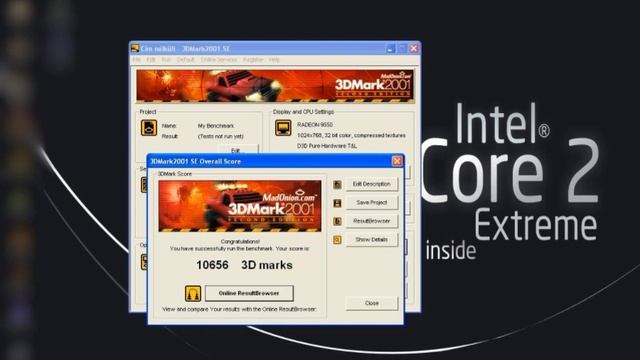Minimize the 3DMark2001 SE main window
The height and width of the screenshot is (360, 640).
coord(390,49)
